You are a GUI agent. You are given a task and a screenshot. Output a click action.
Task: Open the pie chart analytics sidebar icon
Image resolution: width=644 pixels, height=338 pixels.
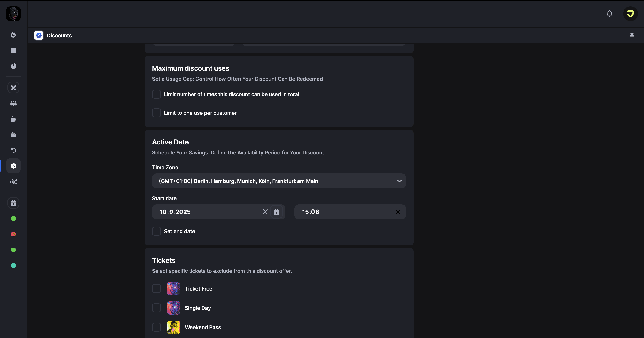pyautogui.click(x=13, y=66)
